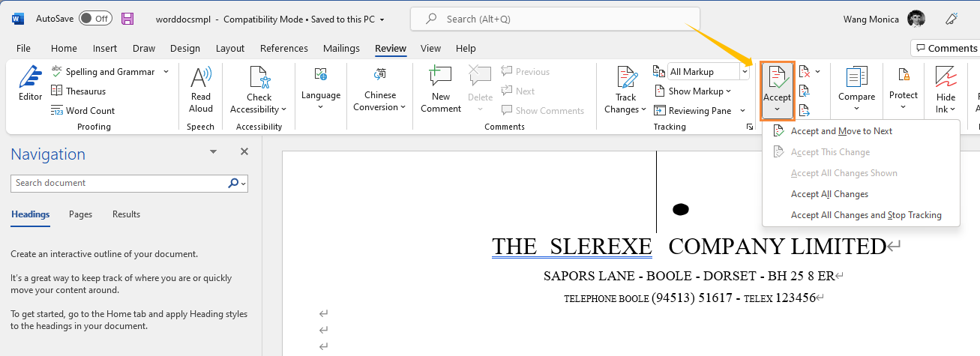This screenshot has width=980, height=356.
Task: Click the Reject change icon
Action: 805,72
